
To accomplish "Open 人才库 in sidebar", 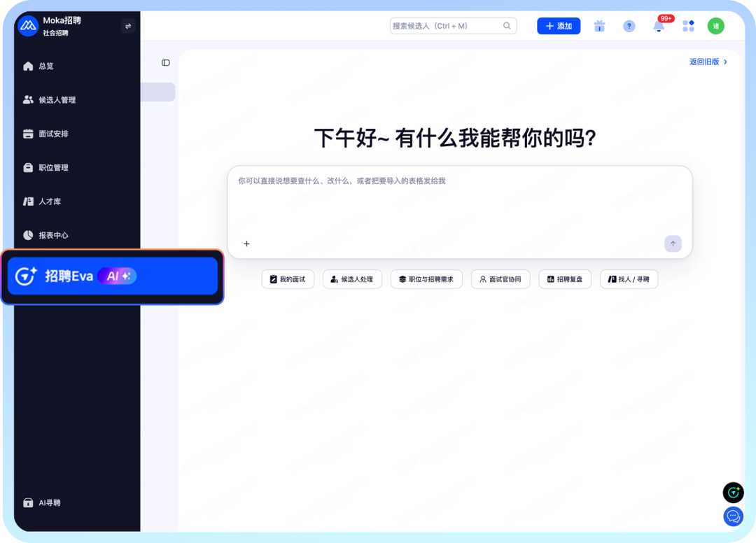I will (x=42, y=202).
